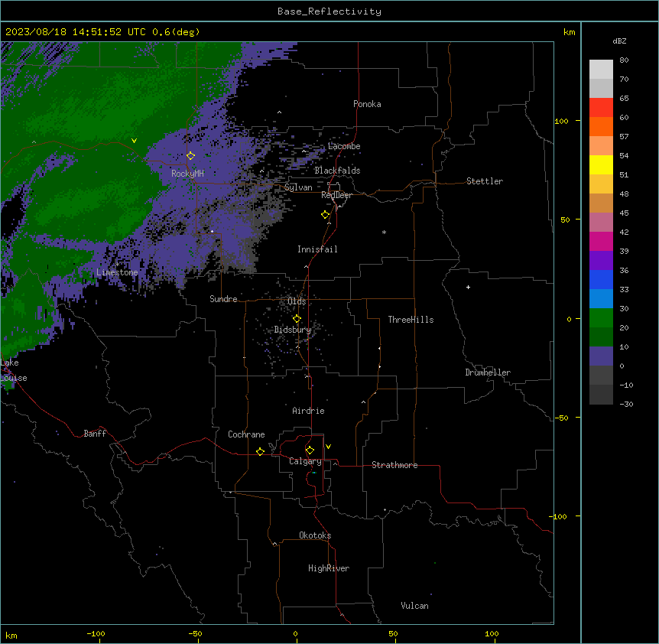Select the yellow 51-54 dBZ legend swatch
The width and height of the screenshot is (659, 644).
[601, 164]
